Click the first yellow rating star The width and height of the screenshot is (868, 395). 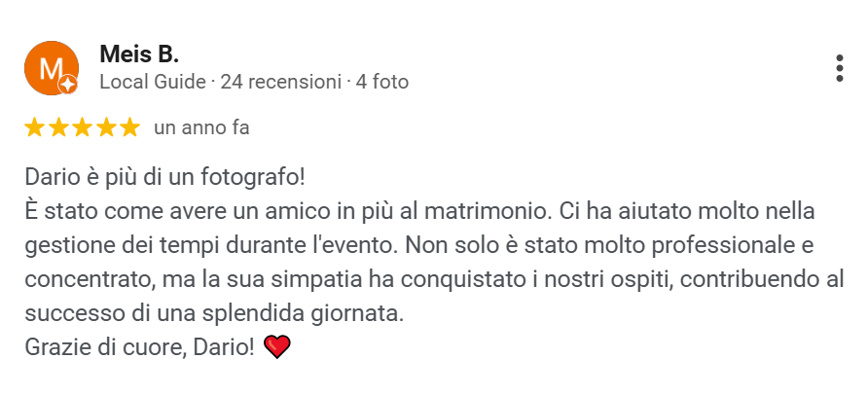tap(34, 127)
